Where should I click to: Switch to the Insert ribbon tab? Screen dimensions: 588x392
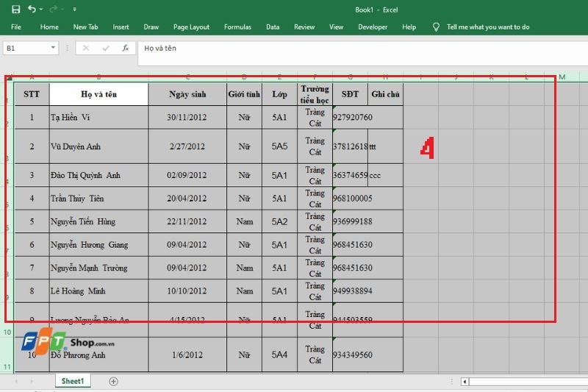[x=121, y=27]
